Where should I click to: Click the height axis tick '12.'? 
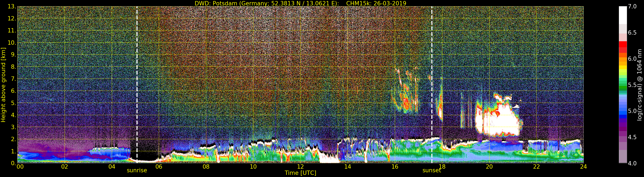click(x=12, y=18)
